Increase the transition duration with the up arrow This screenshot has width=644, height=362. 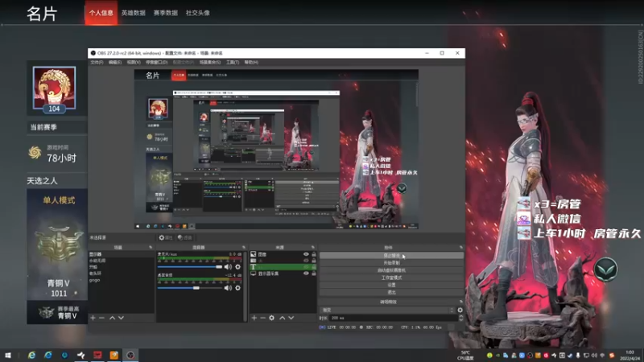coord(460,316)
